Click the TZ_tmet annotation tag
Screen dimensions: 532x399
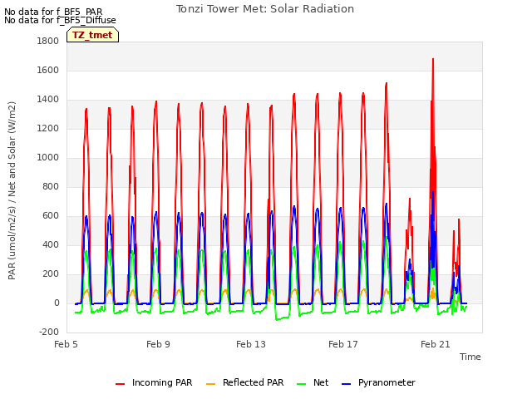pyautogui.click(x=92, y=35)
